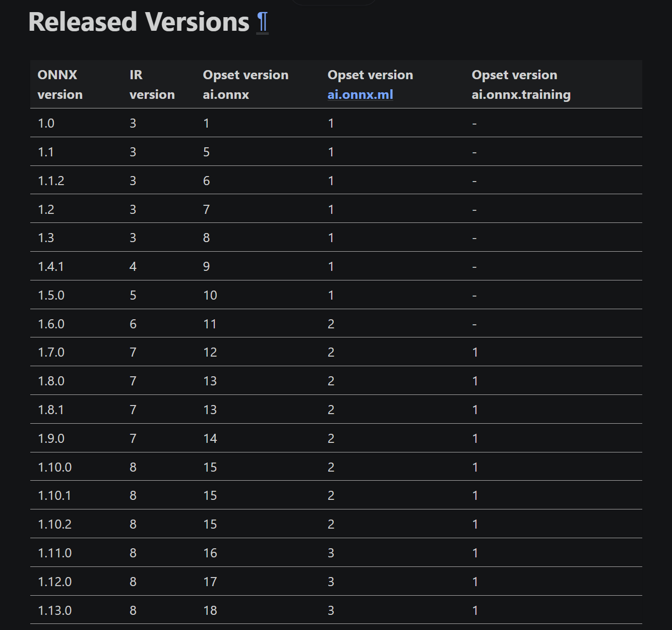
Task: Click ai.onnx opset 11 in 1.6.0 row
Action: coord(210,324)
